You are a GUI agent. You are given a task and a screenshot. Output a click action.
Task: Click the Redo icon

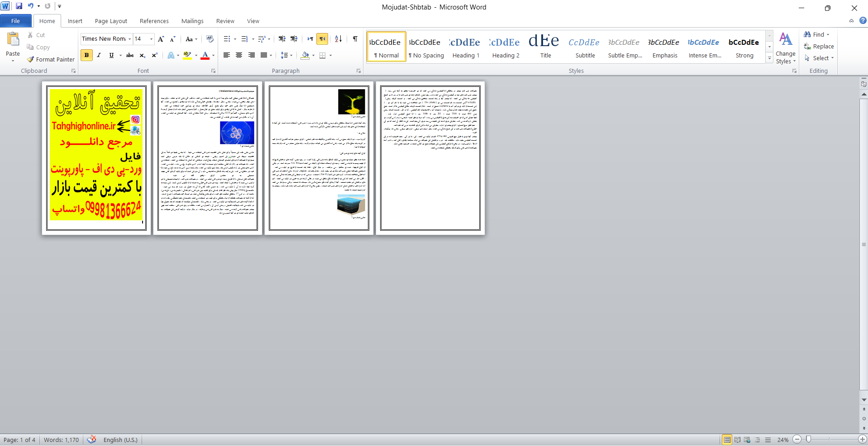(x=48, y=6)
